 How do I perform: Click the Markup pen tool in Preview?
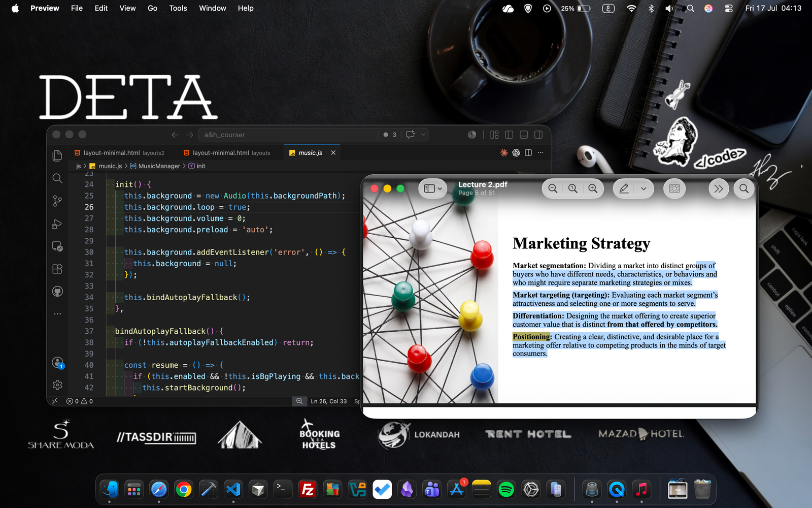[624, 188]
